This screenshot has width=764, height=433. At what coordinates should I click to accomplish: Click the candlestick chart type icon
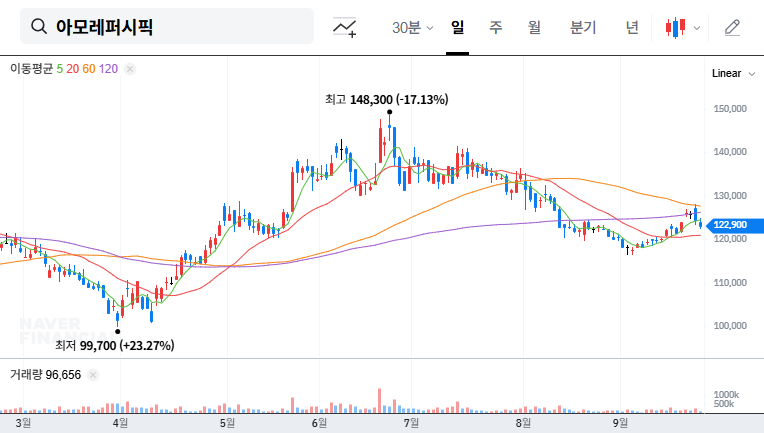click(675, 28)
